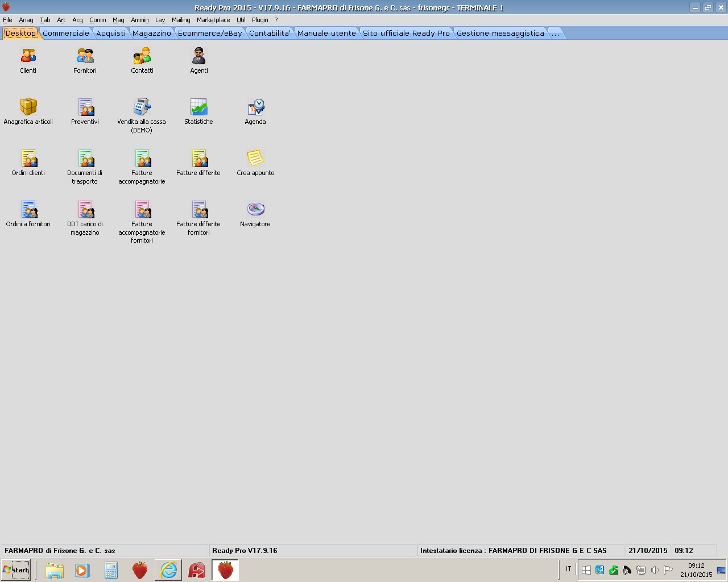Open the Acq menu
The image size is (728, 582).
(x=77, y=20)
